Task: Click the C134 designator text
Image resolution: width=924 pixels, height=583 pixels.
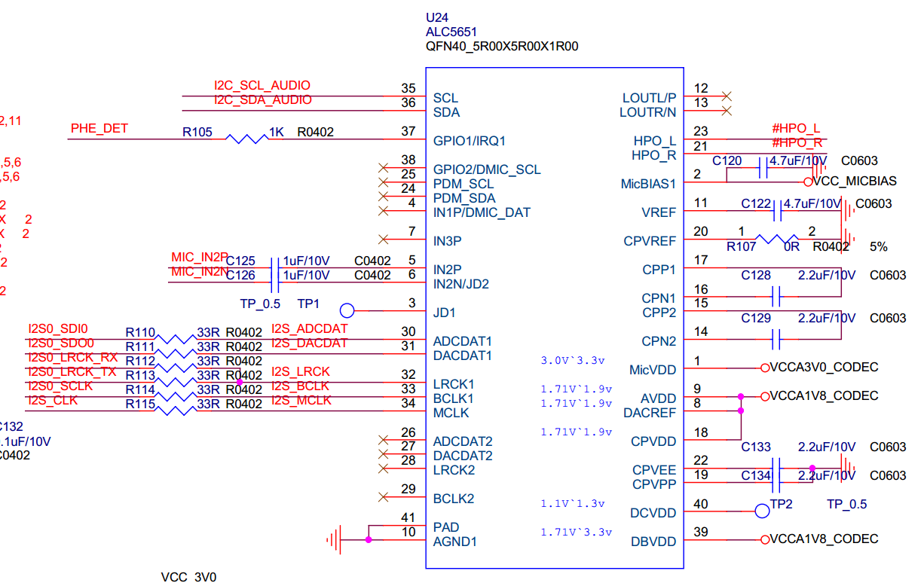Action: click(756, 476)
